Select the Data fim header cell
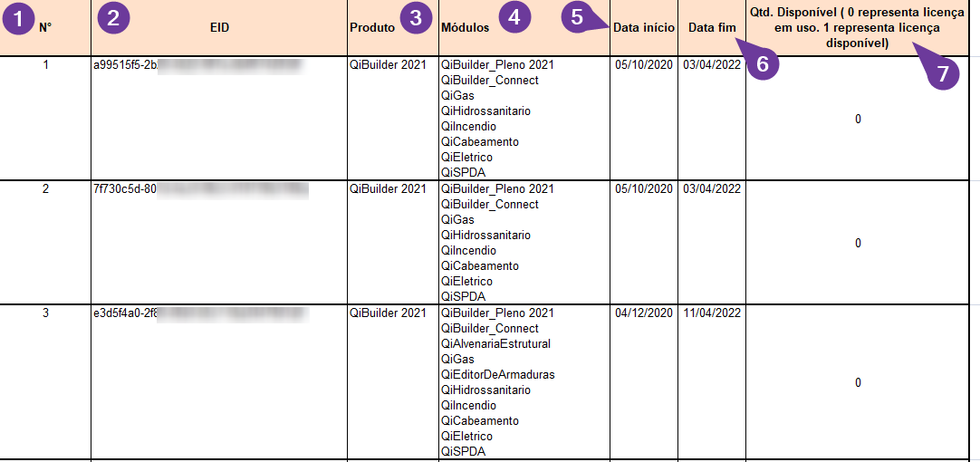Viewport: 980px width, 462px height. [712, 28]
